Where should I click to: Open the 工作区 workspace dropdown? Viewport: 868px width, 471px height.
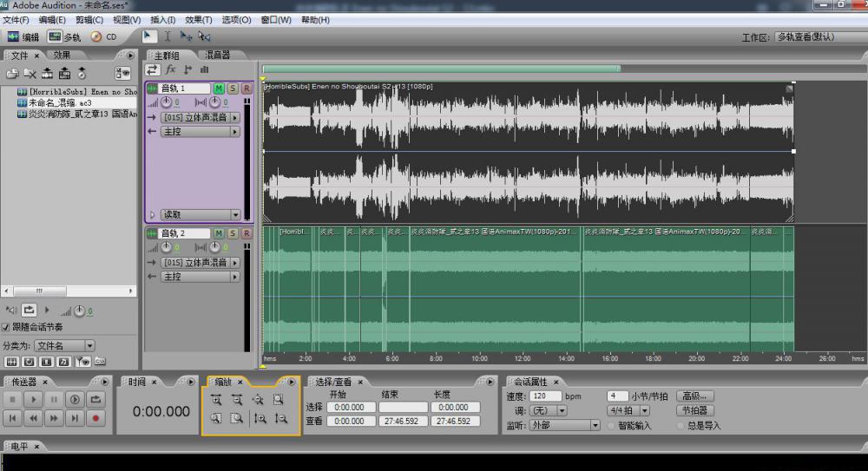(821, 37)
